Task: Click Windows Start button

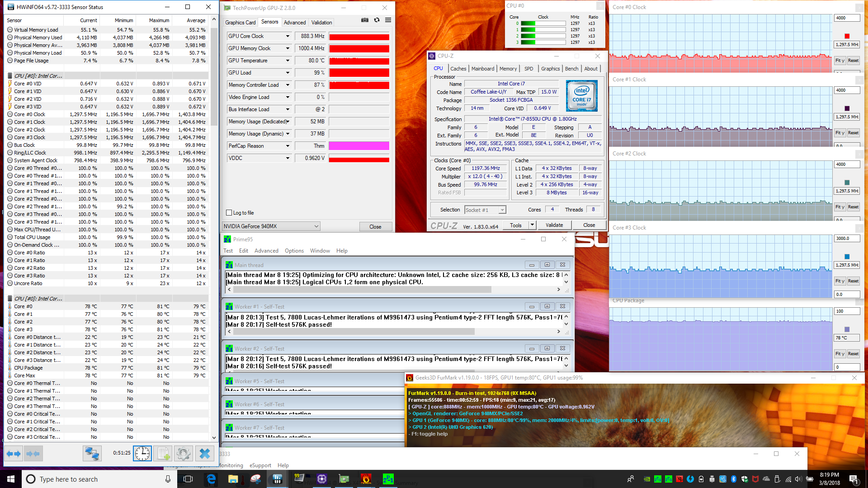Action: tap(11, 479)
